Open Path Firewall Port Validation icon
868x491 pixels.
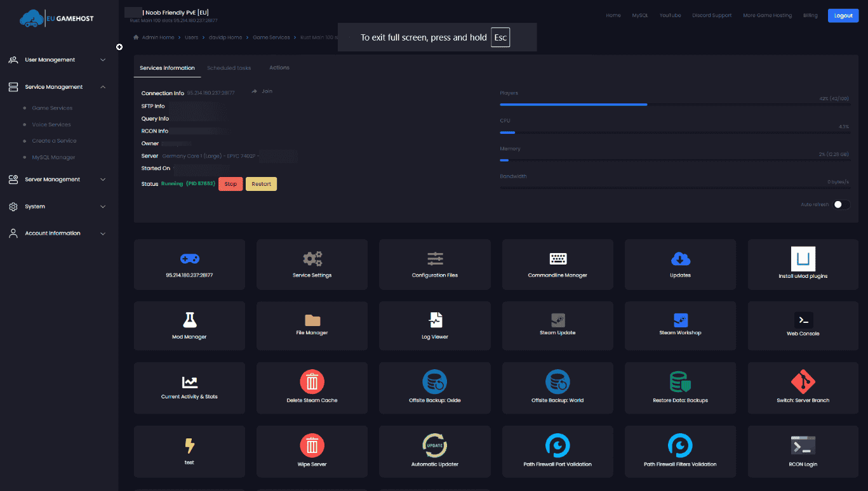(x=558, y=446)
